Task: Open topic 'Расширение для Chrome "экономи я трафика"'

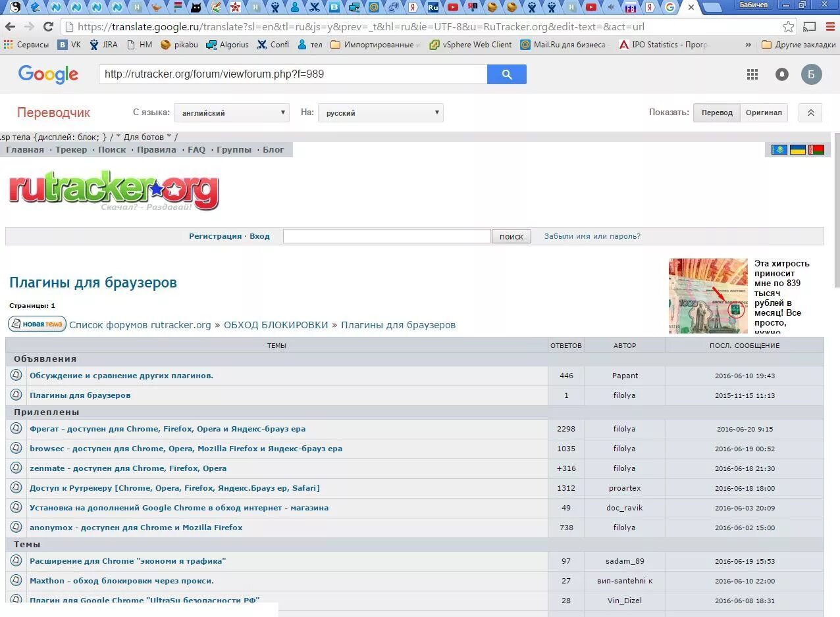Action: pyautogui.click(x=128, y=561)
